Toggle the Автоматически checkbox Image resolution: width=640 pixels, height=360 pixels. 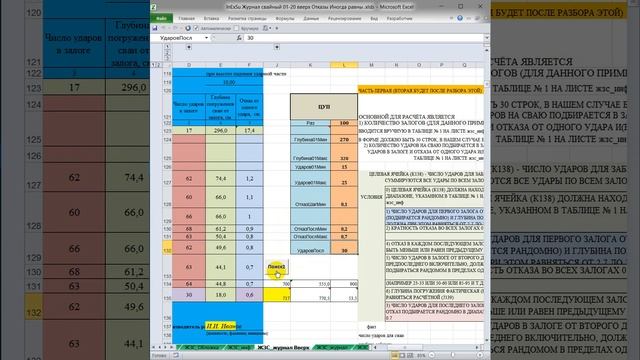click(x=196, y=28)
